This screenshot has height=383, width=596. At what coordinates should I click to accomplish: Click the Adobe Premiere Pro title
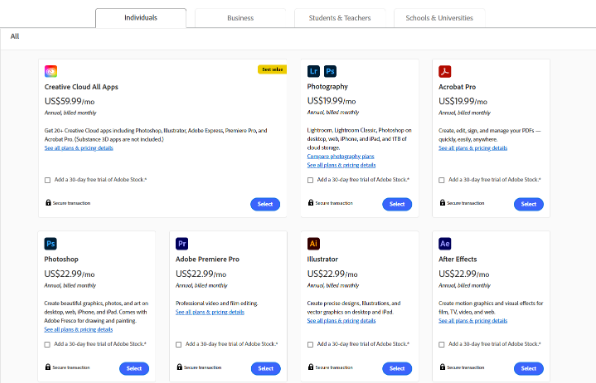pyautogui.click(x=208, y=259)
